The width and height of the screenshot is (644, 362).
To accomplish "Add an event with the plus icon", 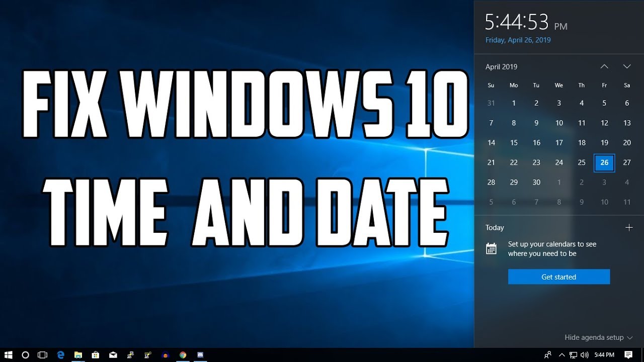I will pos(629,228).
